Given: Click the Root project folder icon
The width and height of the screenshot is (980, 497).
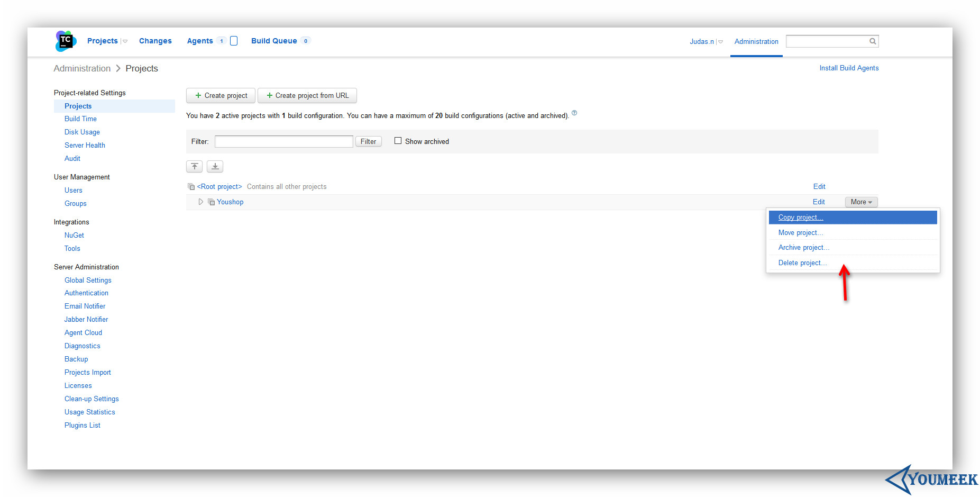Looking at the screenshot, I should click(x=191, y=187).
